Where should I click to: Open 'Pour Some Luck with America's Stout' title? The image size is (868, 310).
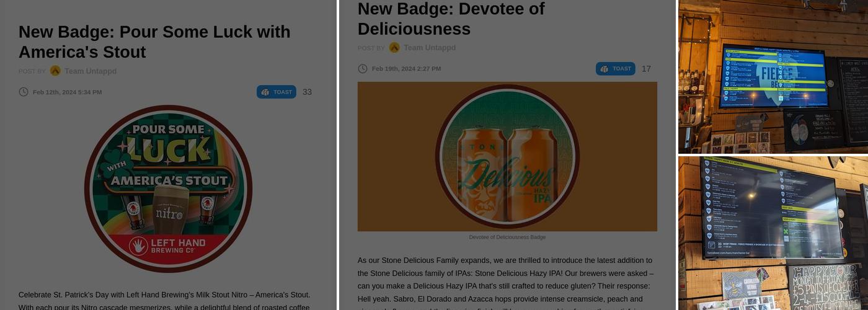click(154, 42)
